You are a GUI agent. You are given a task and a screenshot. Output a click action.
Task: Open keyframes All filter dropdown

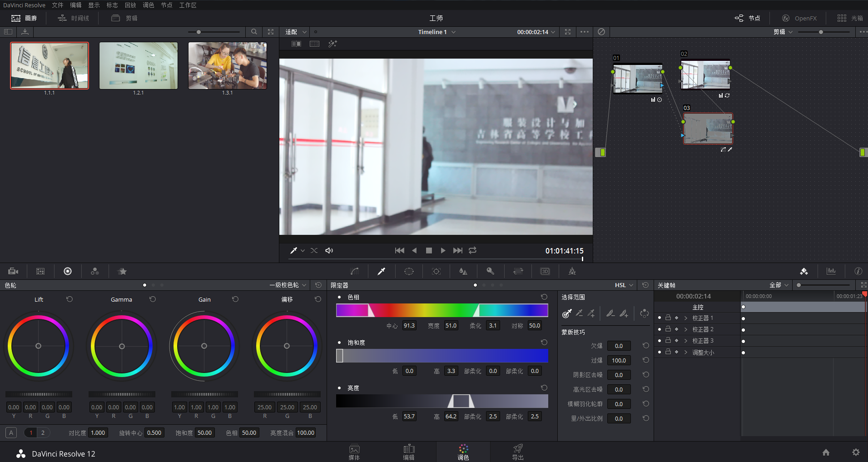pyautogui.click(x=779, y=285)
